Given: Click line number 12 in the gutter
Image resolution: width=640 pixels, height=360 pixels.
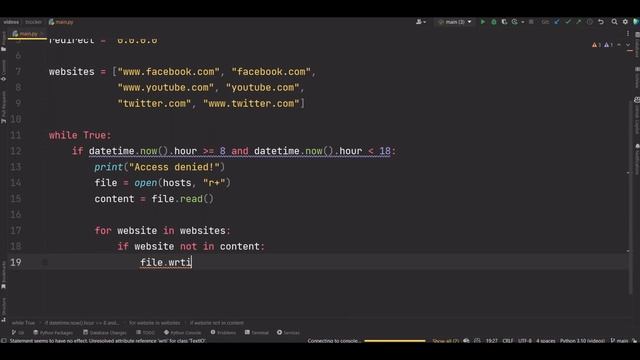Looking at the screenshot, I should (16, 151).
